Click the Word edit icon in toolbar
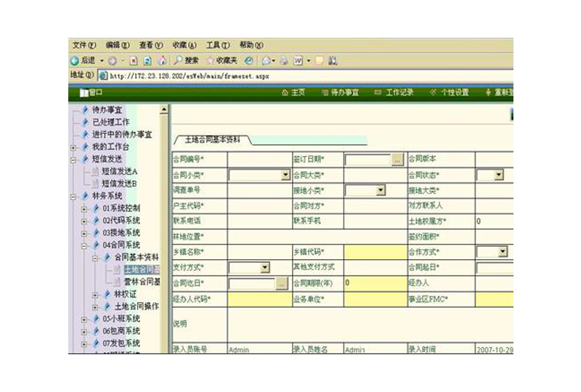 pos(298,61)
